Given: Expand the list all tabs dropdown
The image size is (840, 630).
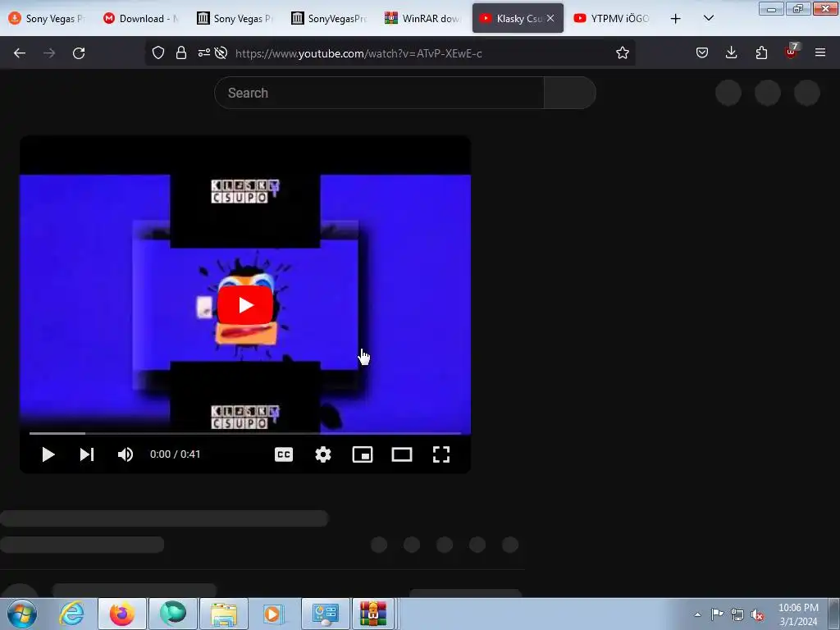Looking at the screenshot, I should (708, 18).
